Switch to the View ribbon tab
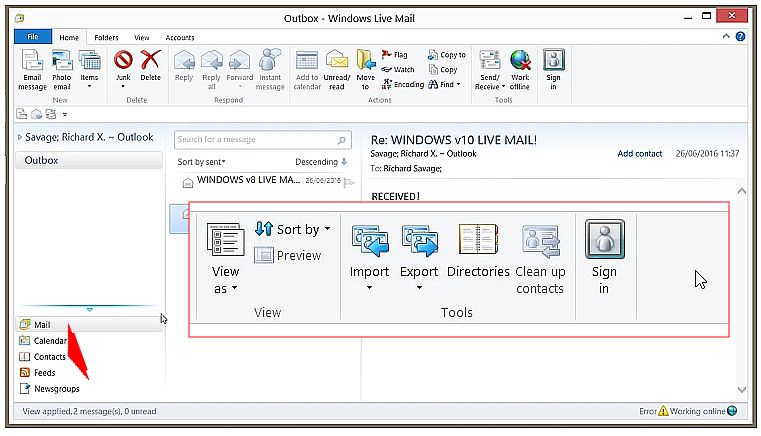761x436 pixels. pyautogui.click(x=142, y=37)
